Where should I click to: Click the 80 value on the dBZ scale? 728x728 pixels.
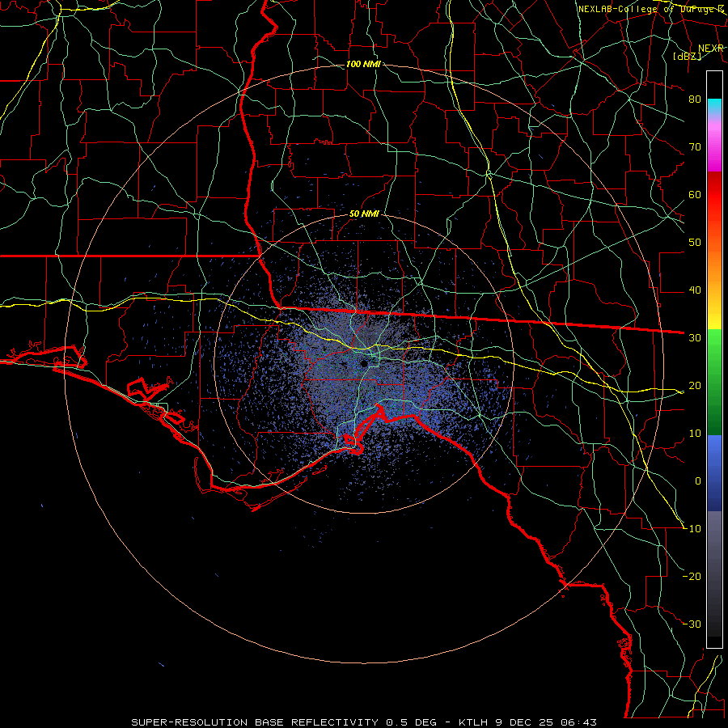[695, 99]
